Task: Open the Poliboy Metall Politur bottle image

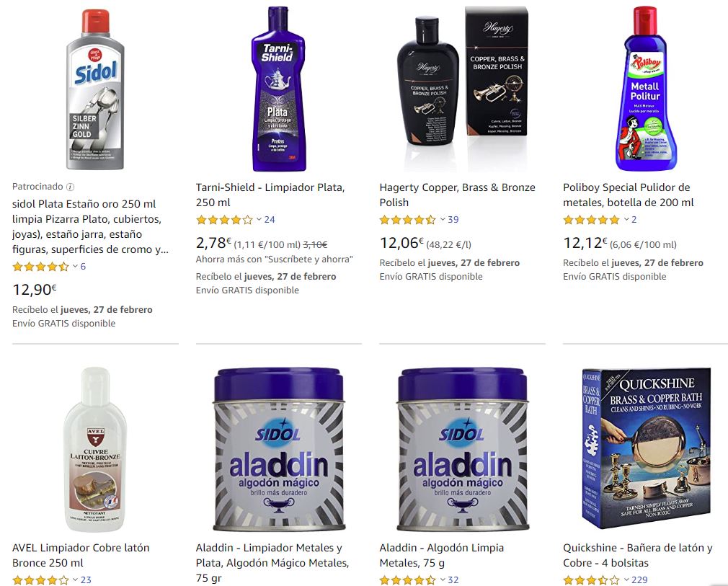Action: (x=646, y=88)
